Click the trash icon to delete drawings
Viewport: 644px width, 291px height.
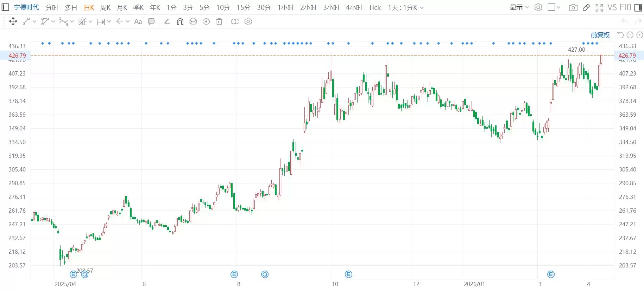[219, 22]
